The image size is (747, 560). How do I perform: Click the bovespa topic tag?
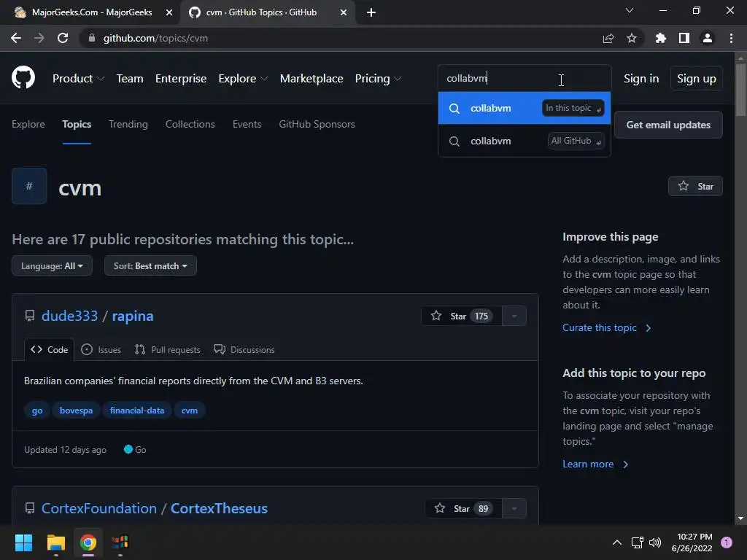[76, 411]
